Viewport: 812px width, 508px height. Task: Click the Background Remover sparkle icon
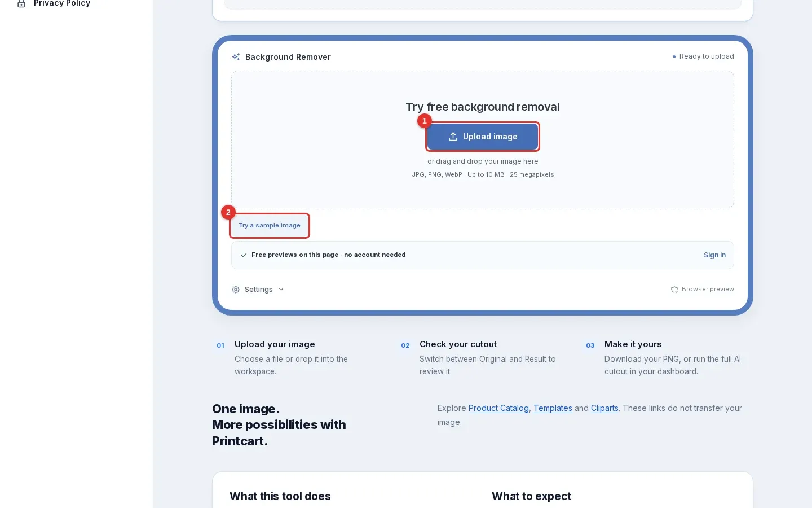tap(236, 57)
